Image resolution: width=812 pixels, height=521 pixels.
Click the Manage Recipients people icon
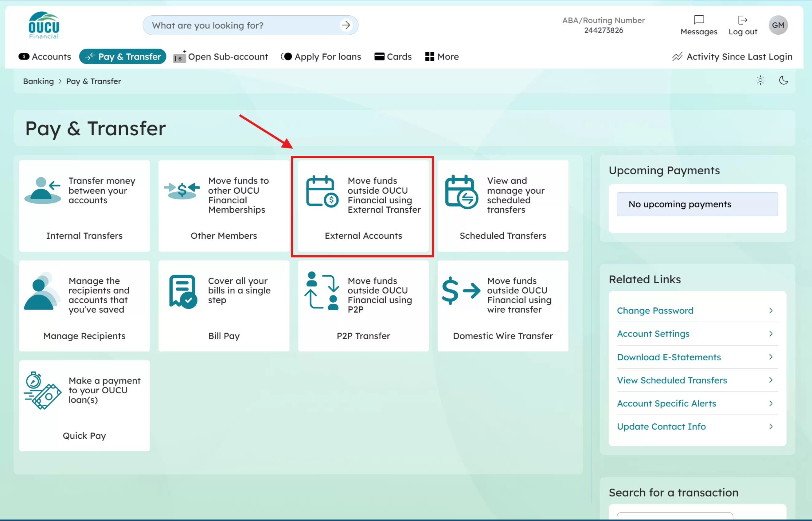[x=42, y=291]
